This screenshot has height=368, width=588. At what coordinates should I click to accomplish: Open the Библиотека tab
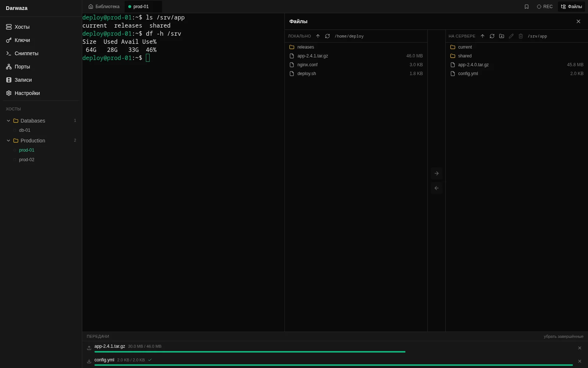pyautogui.click(x=104, y=7)
